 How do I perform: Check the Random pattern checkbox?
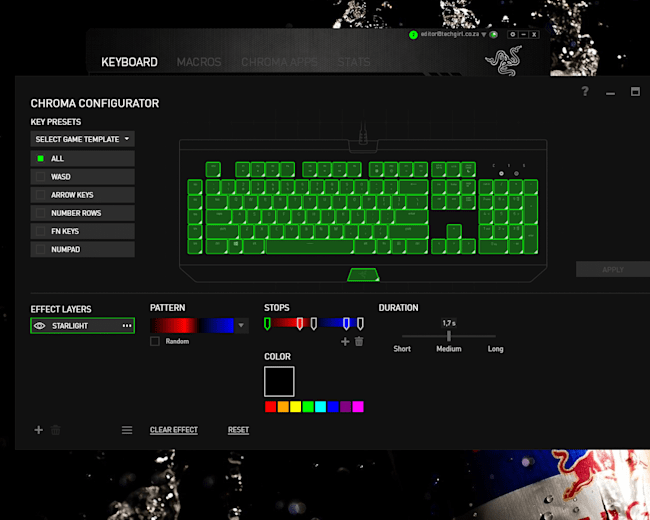[155, 341]
